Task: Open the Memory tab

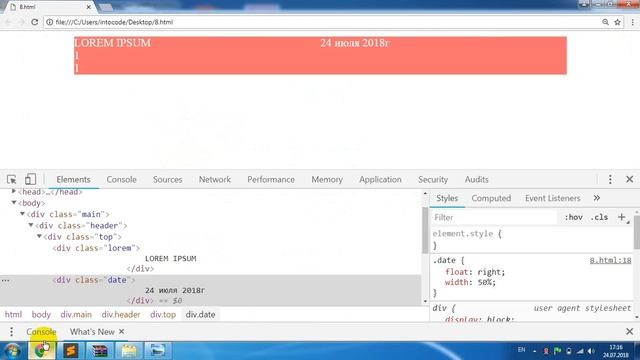Action: [327, 179]
